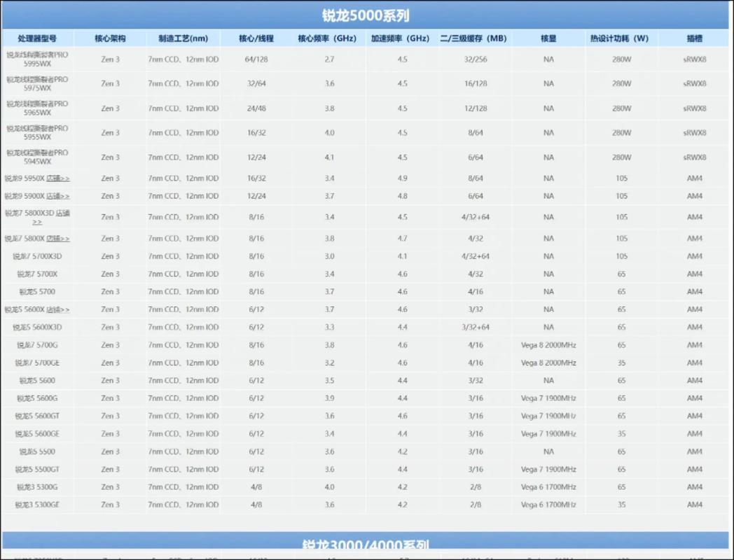734x560 pixels.
Task: Click the 制造工艺(nm) column header
Action: pyautogui.click(x=183, y=38)
